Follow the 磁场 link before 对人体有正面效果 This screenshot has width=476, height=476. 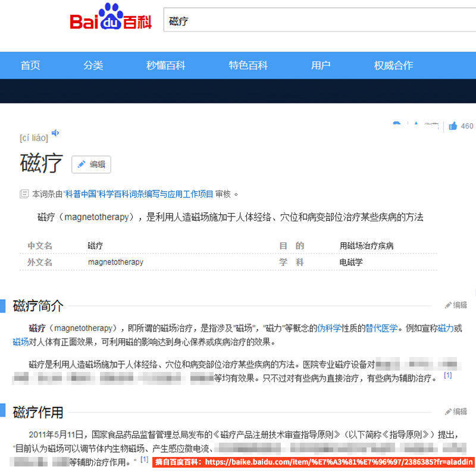[x=20, y=342]
